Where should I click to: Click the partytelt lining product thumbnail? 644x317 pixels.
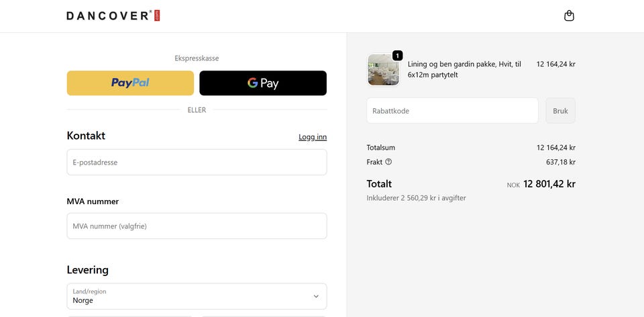(383, 69)
